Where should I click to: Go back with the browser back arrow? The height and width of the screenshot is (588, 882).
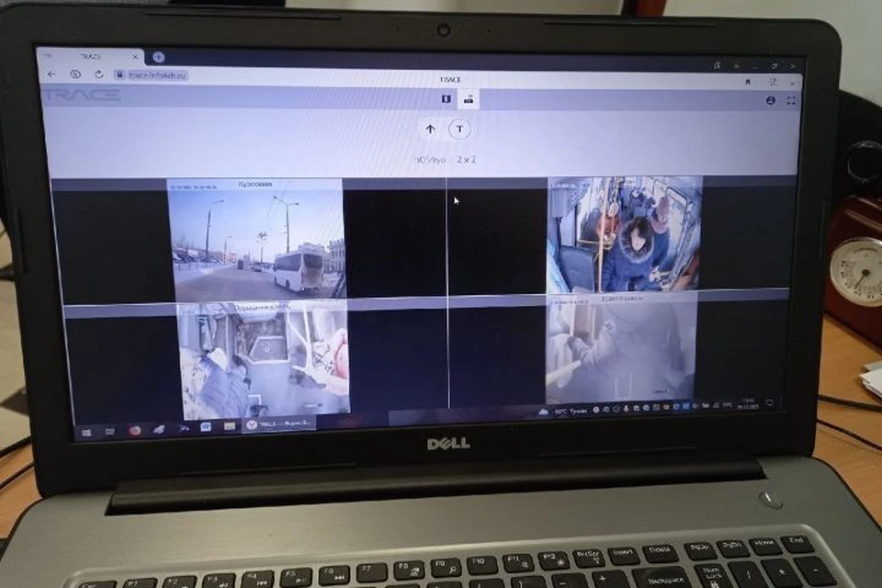click(x=51, y=73)
